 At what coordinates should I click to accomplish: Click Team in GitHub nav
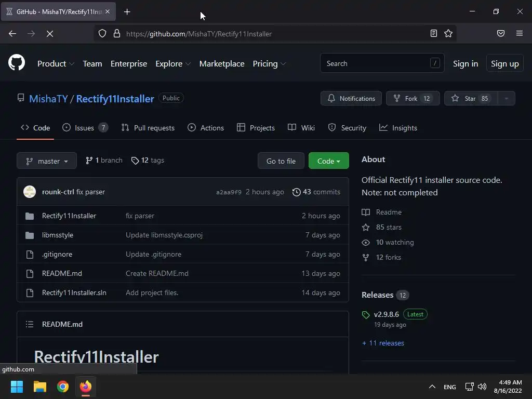tap(92, 64)
